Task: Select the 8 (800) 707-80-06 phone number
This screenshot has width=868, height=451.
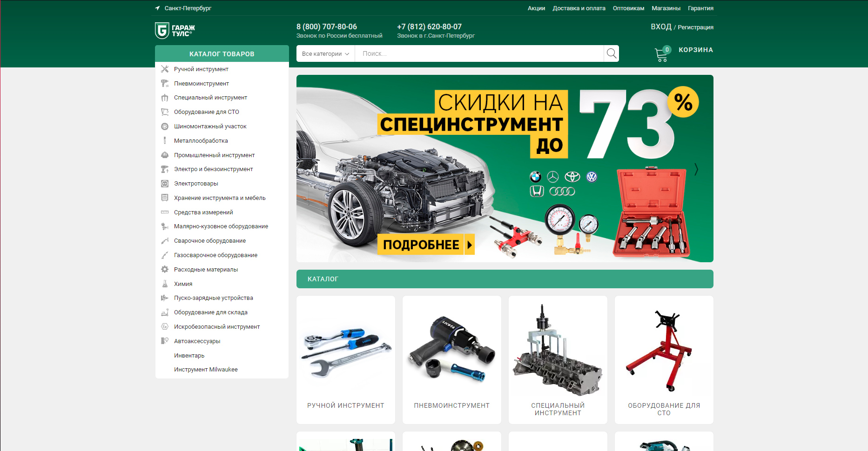Action: click(326, 27)
